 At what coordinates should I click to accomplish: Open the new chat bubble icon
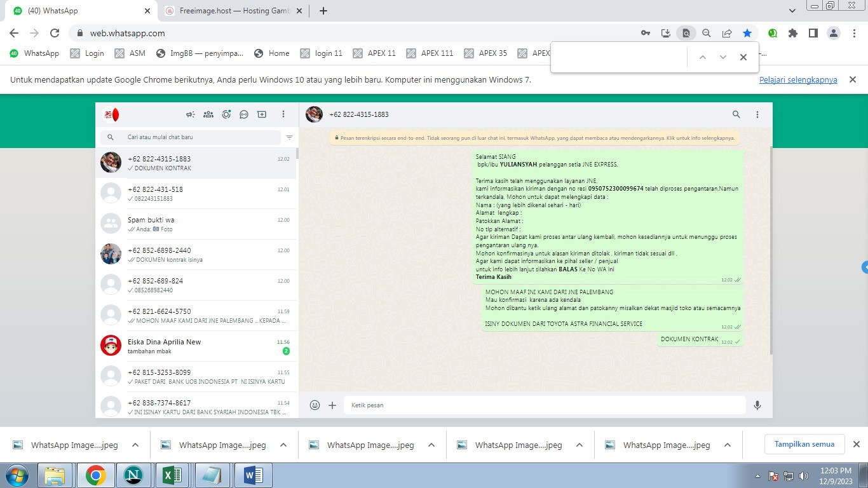tap(244, 114)
